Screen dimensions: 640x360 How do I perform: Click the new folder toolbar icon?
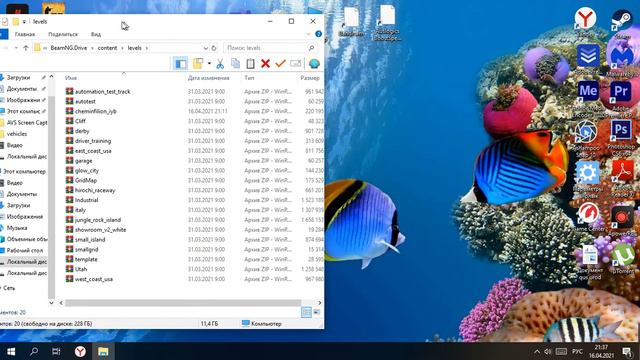tap(198, 64)
